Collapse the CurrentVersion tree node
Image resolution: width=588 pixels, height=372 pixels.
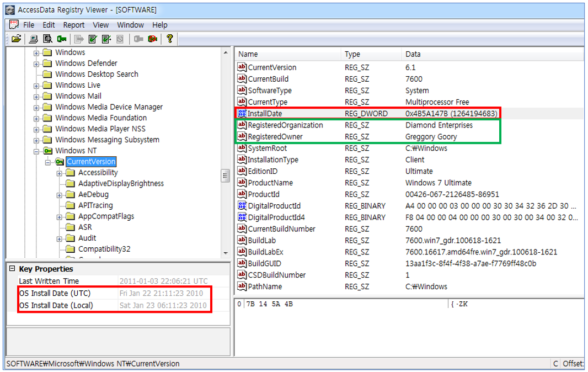coord(48,162)
